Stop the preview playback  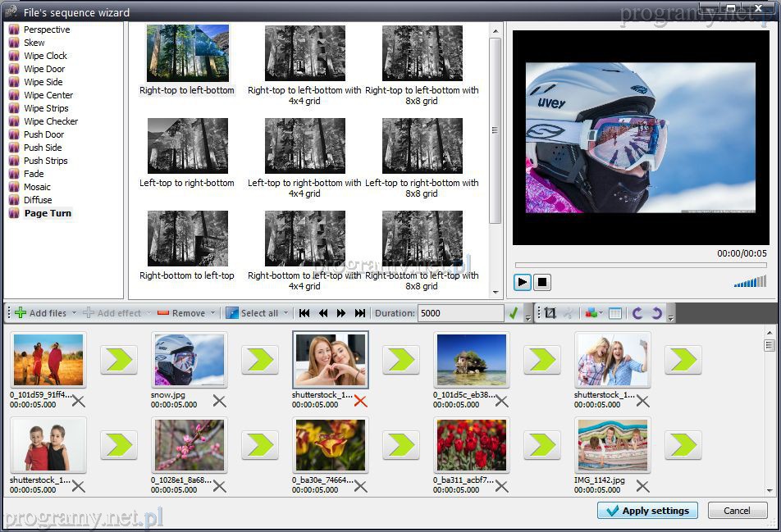(541, 283)
